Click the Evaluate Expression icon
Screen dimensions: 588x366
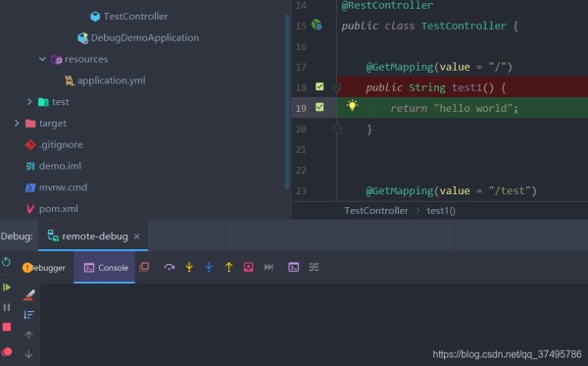(x=294, y=267)
